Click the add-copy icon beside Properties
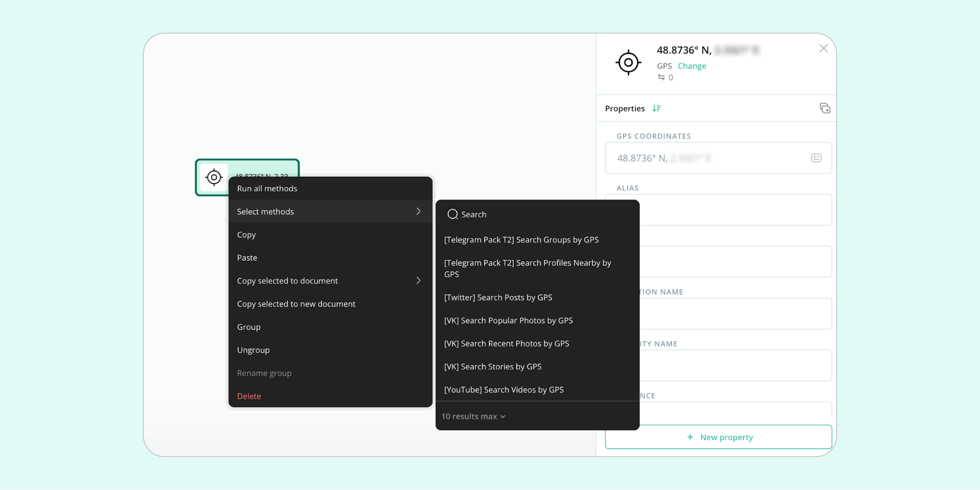This screenshot has height=490, width=980. click(824, 108)
